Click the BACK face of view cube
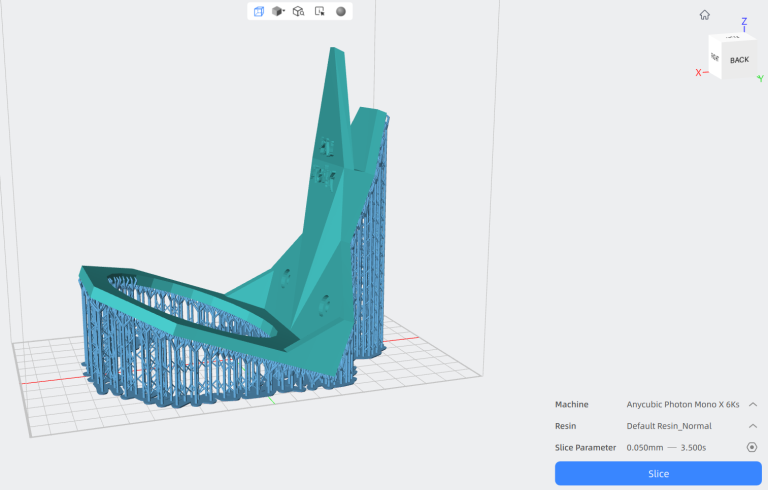The width and height of the screenshot is (768, 490). [x=739, y=60]
